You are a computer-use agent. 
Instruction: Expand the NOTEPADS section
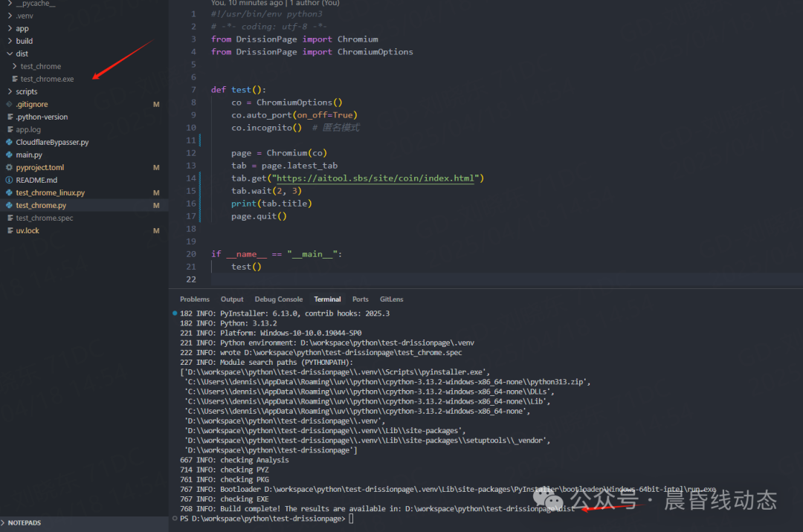pyautogui.click(x=24, y=523)
